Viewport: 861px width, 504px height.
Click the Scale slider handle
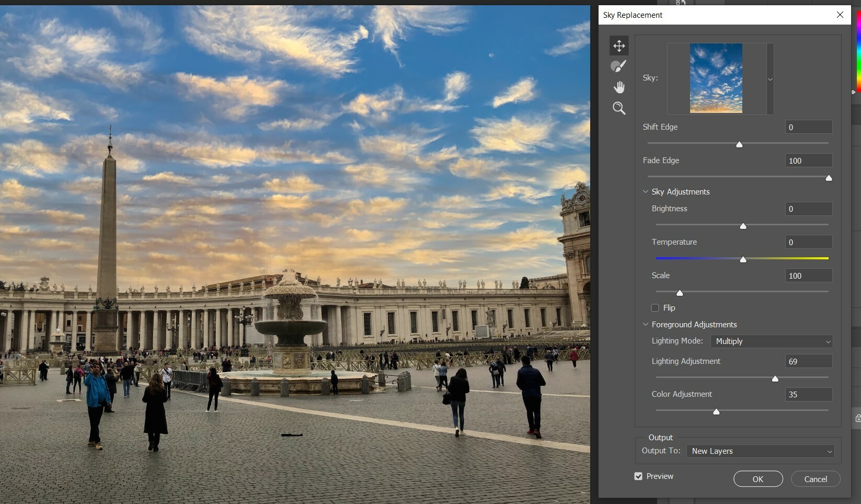pos(680,293)
